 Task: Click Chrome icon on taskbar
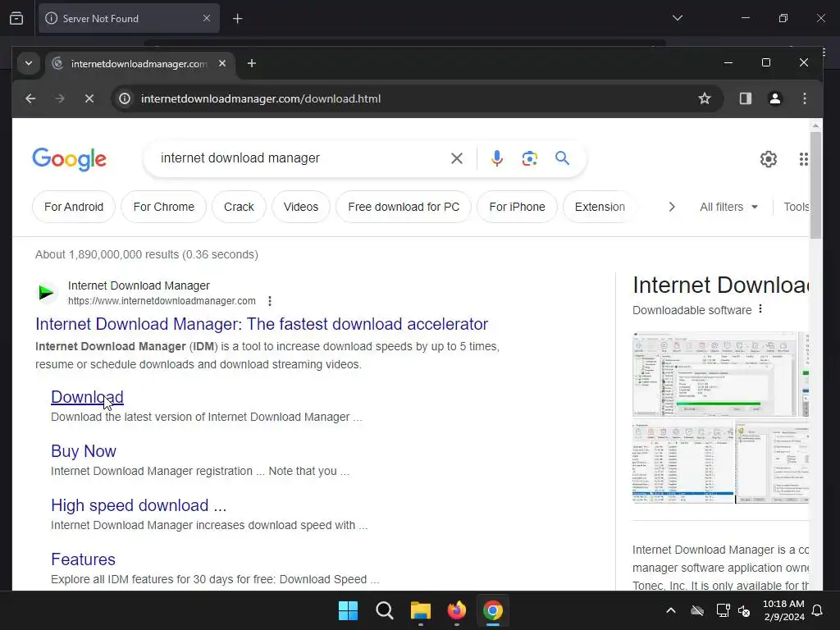(493, 610)
